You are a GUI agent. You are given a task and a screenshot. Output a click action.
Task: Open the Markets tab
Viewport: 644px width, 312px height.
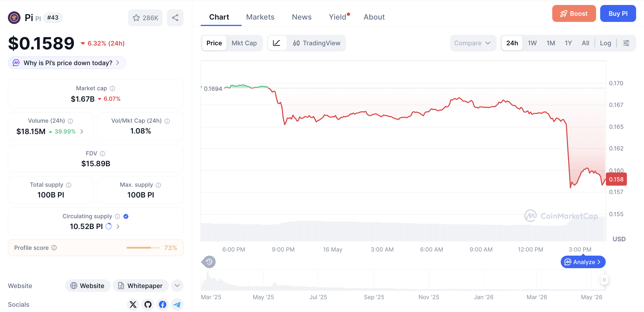tap(260, 17)
